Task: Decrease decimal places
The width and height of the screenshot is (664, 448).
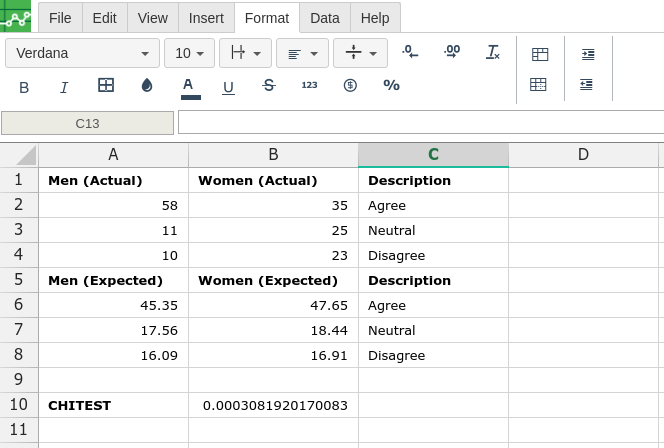Action: click(x=410, y=52)
